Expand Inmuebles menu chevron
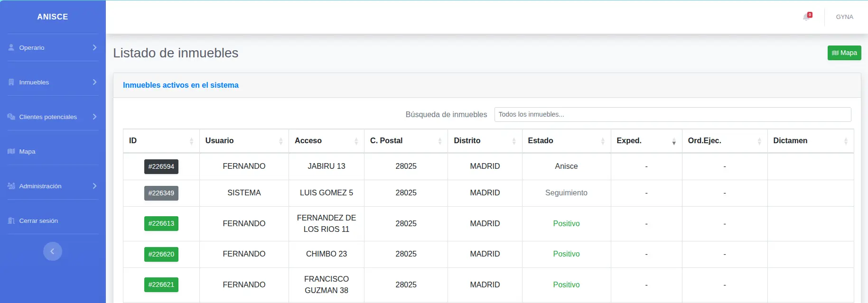This screenshot has height=303, width=868. pyautogui.click(x=94, y=82)
